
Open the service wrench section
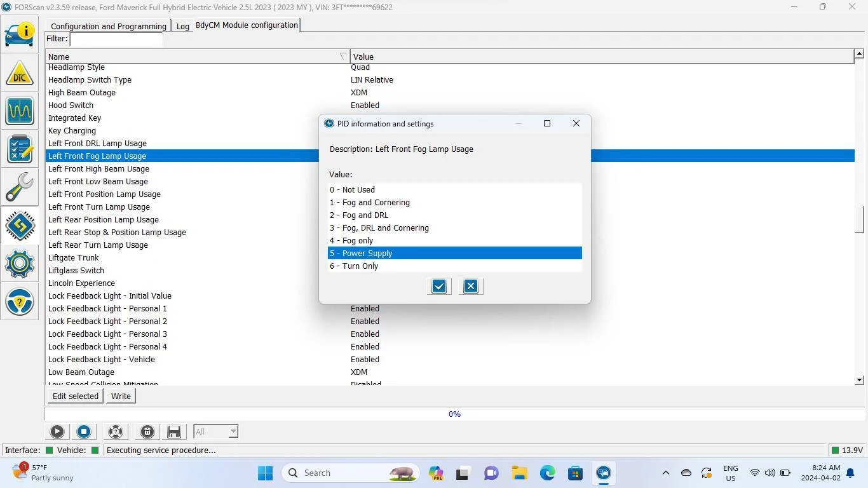coord(20,187)
